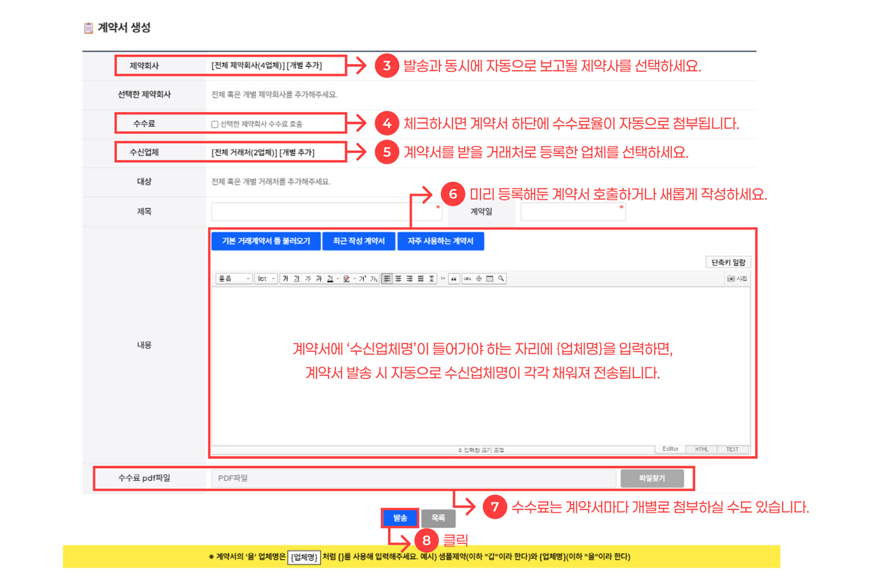
Task: Click the font color icon
Action: (330, 278)
